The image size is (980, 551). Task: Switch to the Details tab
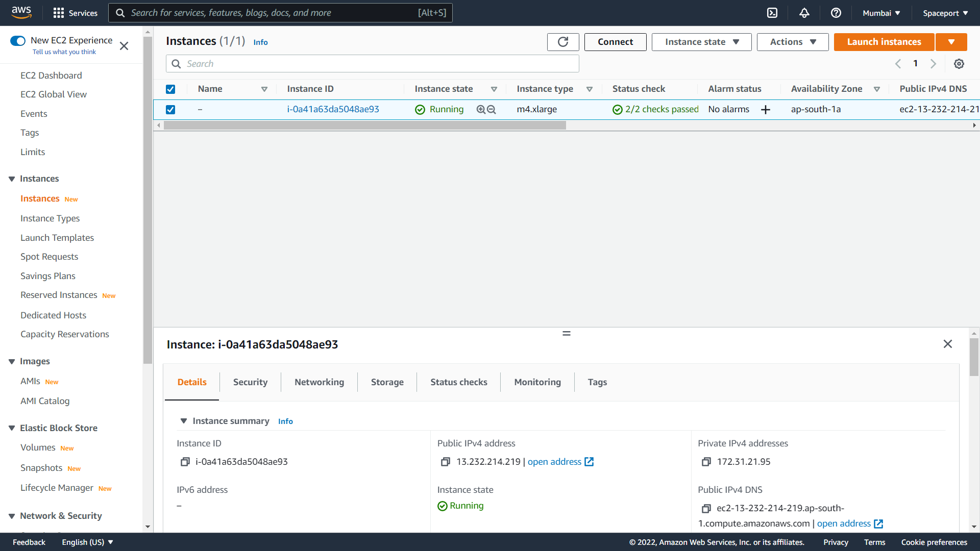[192, 382]
